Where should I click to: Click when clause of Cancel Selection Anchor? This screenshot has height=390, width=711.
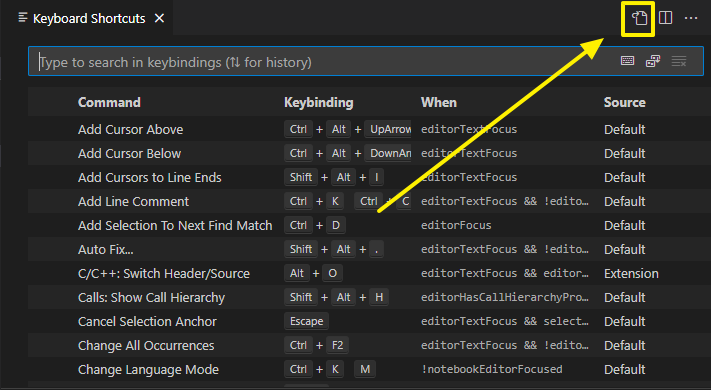click(x=505, y=322)
